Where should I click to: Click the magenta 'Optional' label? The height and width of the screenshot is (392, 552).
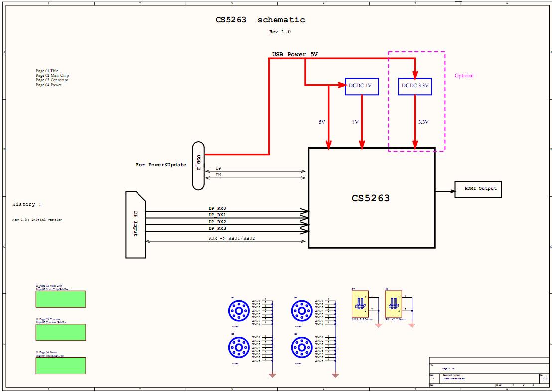(x=464, y=75)
